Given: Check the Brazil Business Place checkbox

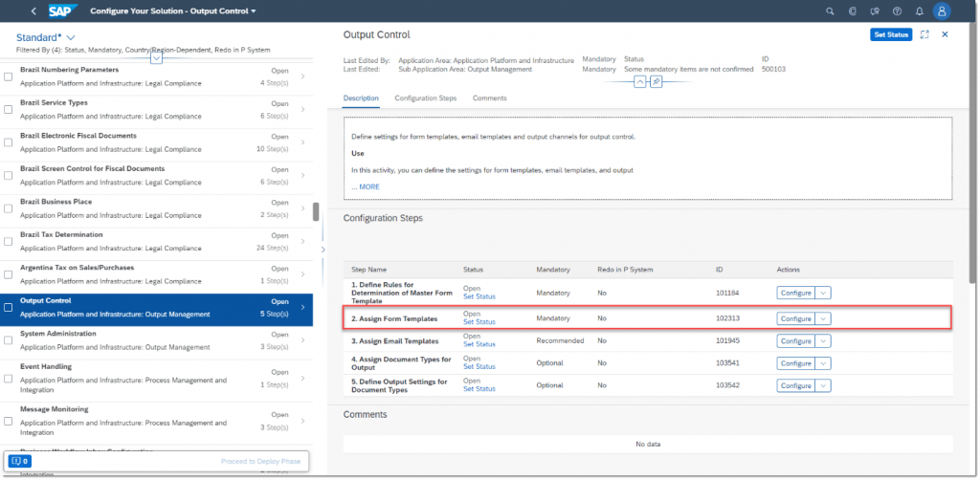Looking at the screenshot, I should point(8,208).
